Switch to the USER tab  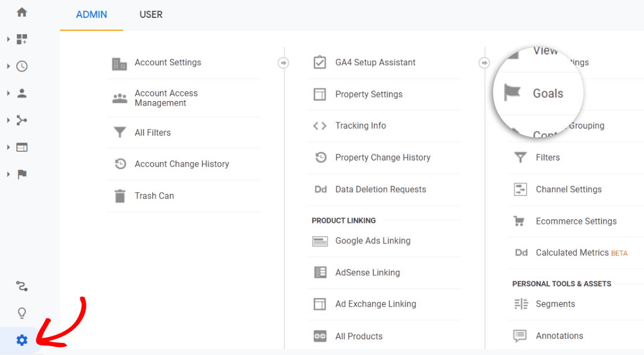[151, 15]
